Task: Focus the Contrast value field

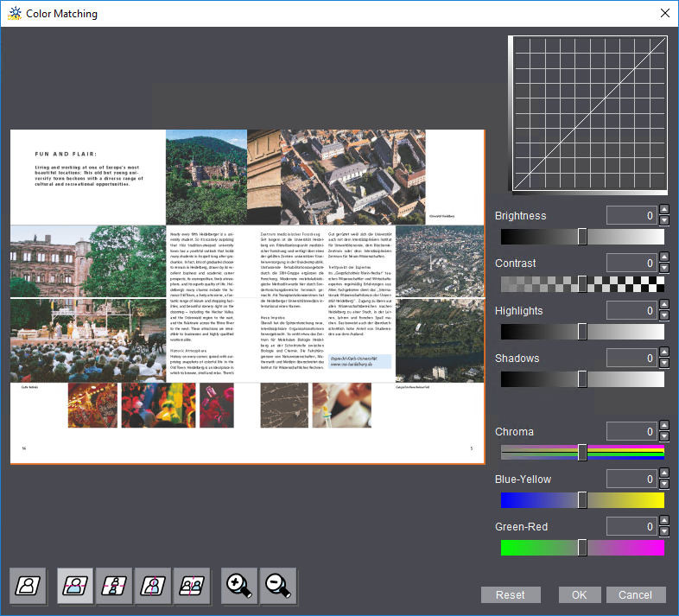Action: tap(631, 263)
